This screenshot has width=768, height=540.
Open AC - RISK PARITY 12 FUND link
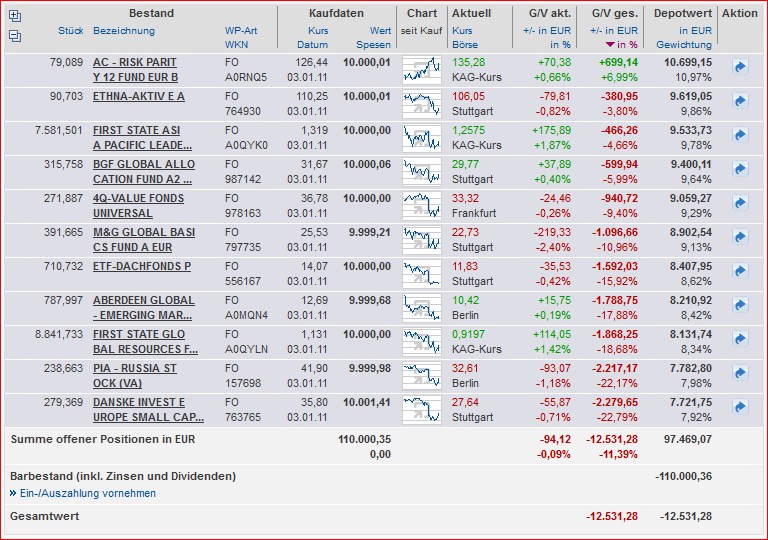(x=135, y=70)
